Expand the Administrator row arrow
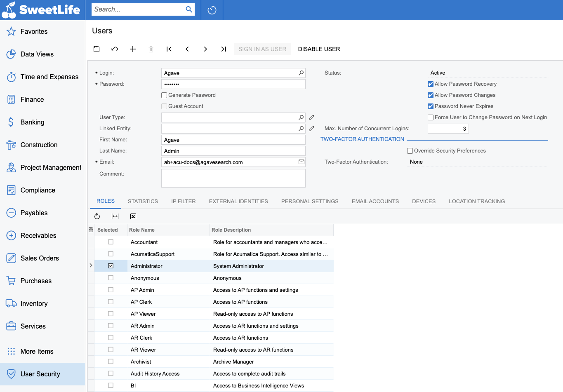 91,266
